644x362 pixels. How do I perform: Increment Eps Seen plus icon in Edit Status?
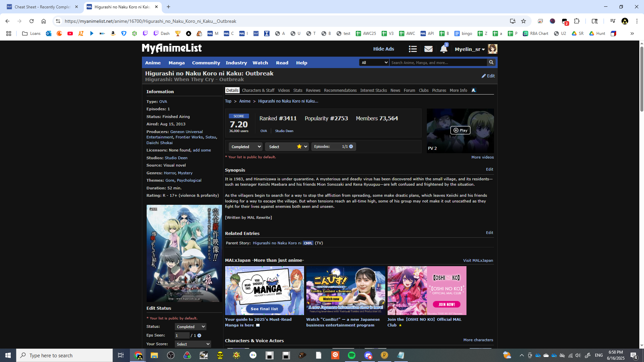199,336
